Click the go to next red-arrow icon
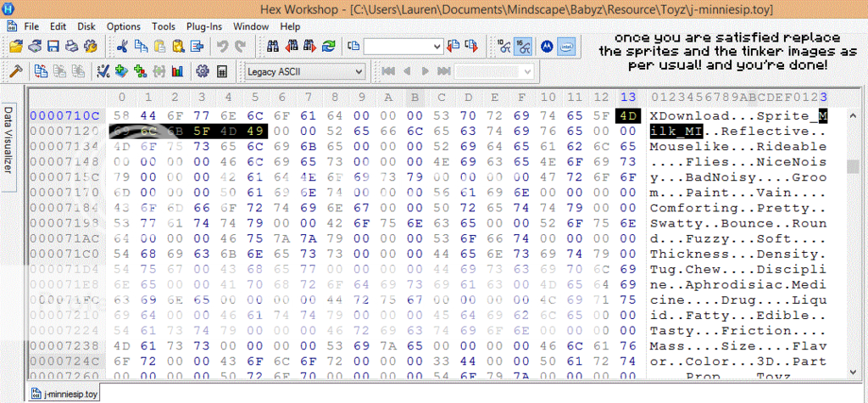 (x=471, y=47)
